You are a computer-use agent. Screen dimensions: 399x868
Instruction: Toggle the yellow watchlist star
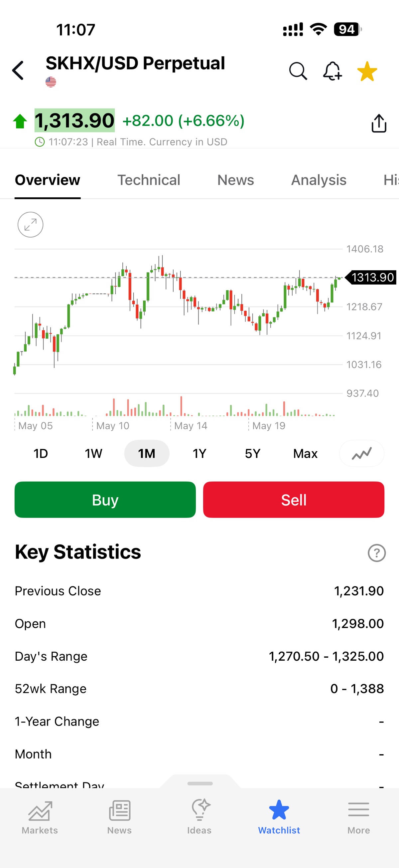point(367,71)
